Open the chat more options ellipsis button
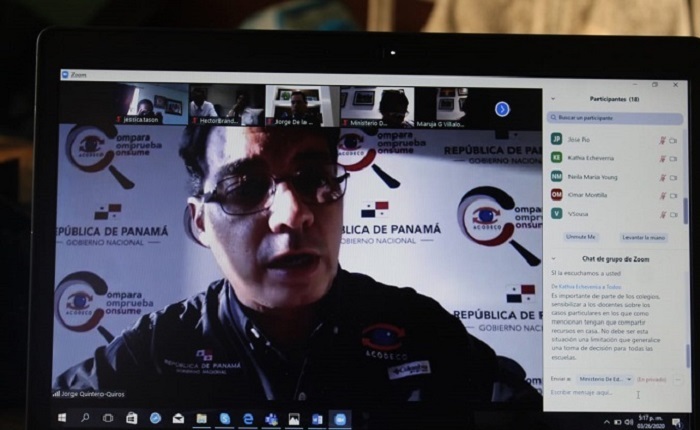This screenshot has width=700, height=430. click(x=678, y=380)
